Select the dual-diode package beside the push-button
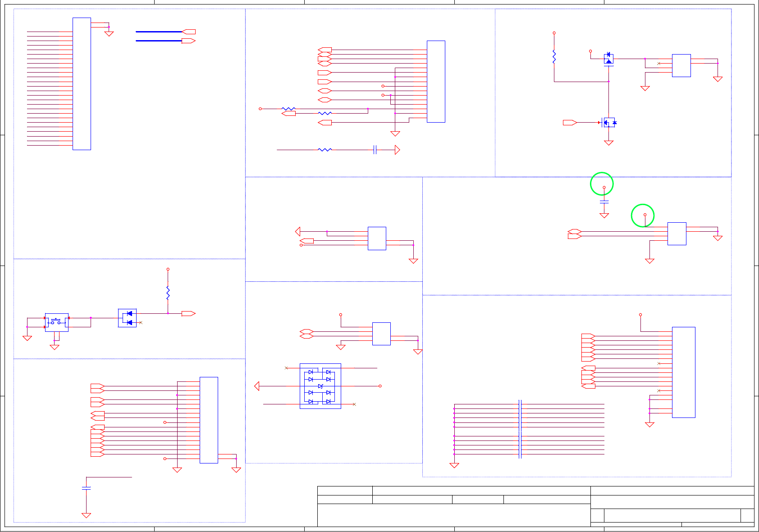Viewport: 759px width, 532px height. [127, 318]
